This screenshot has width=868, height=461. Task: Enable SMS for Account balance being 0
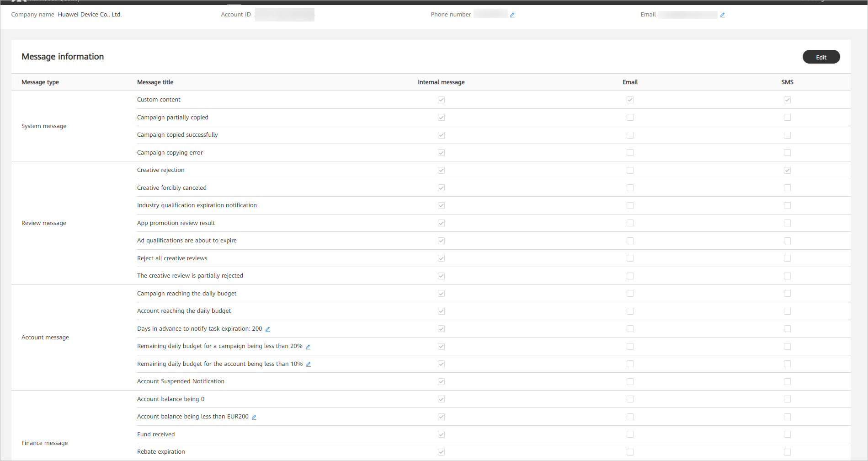(x=787, y=399)
